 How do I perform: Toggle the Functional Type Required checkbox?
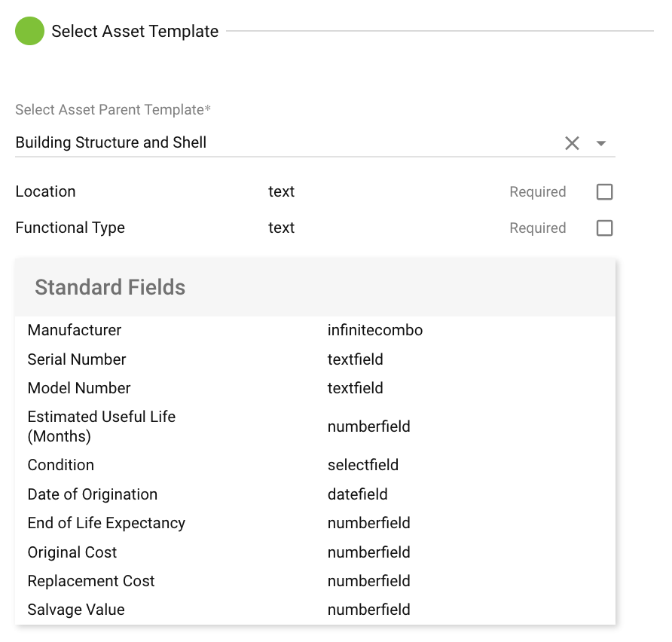[604, 228]
